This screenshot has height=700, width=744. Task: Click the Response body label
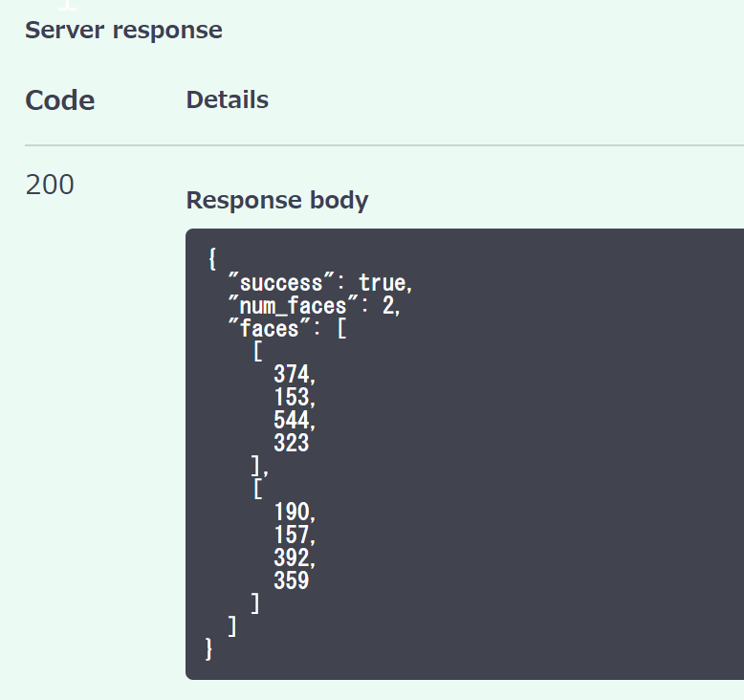tap(276, 200)
